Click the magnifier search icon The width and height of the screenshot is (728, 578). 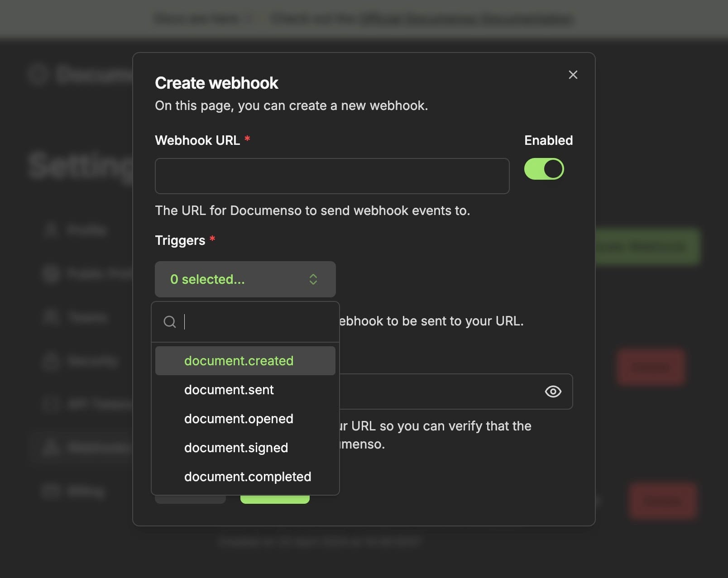[x=170, y=322]
